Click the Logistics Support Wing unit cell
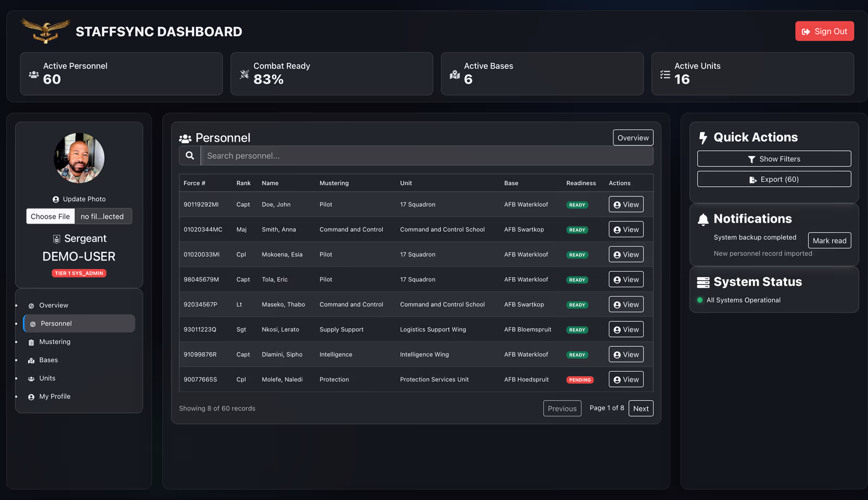The image size is (868, 500). click(433, 330)
